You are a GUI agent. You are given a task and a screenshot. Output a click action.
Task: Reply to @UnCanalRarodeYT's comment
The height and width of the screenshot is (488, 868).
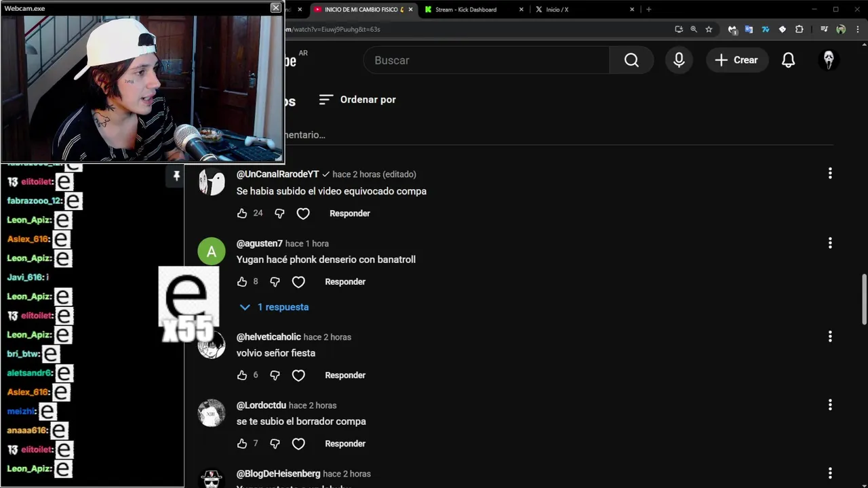pyautogui.click(x=350, y=213)
